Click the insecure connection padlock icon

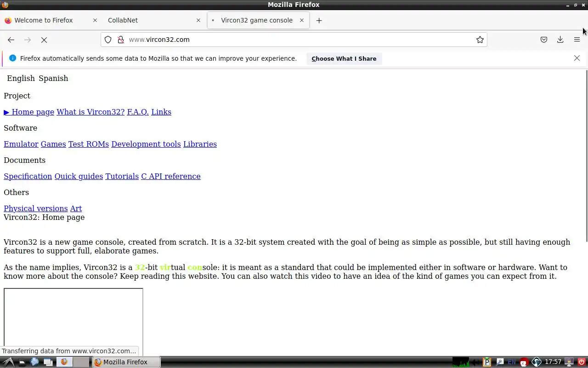click(x=121, y=40)
